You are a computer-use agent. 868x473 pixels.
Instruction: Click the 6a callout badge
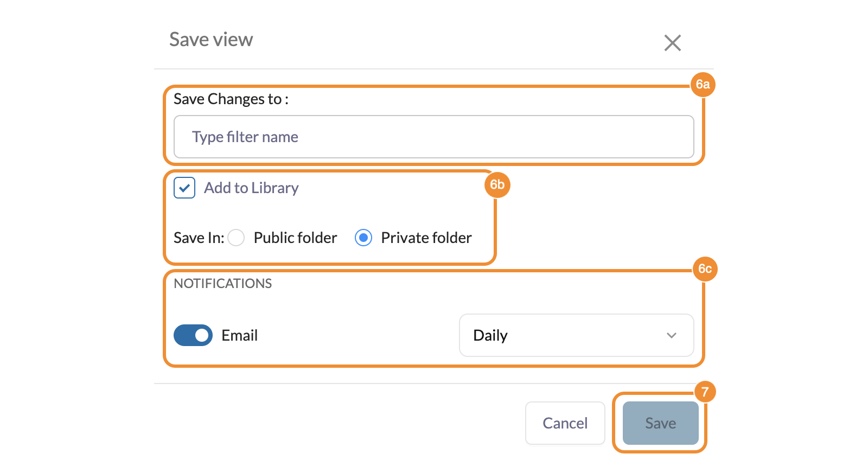[x=704, y=85]
